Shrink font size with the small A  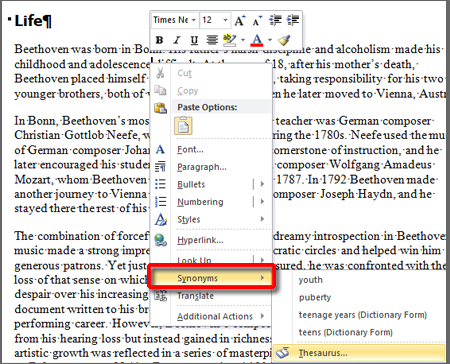click(257, 21)
